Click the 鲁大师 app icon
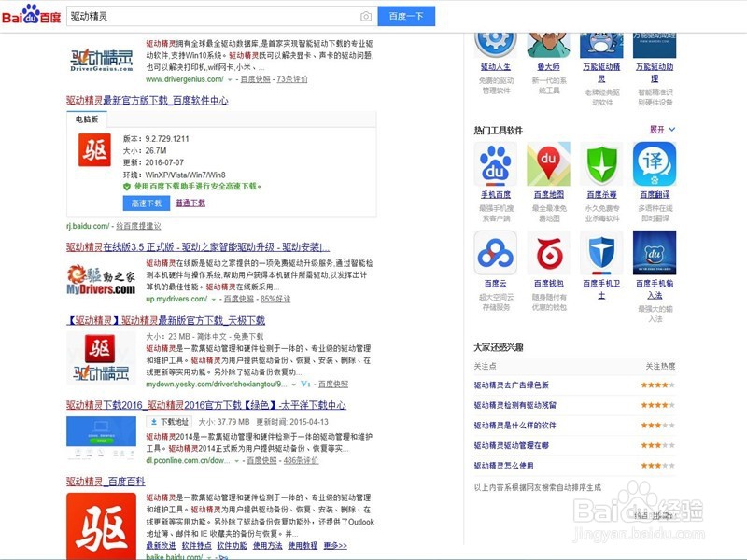 (x=548, y=45)
